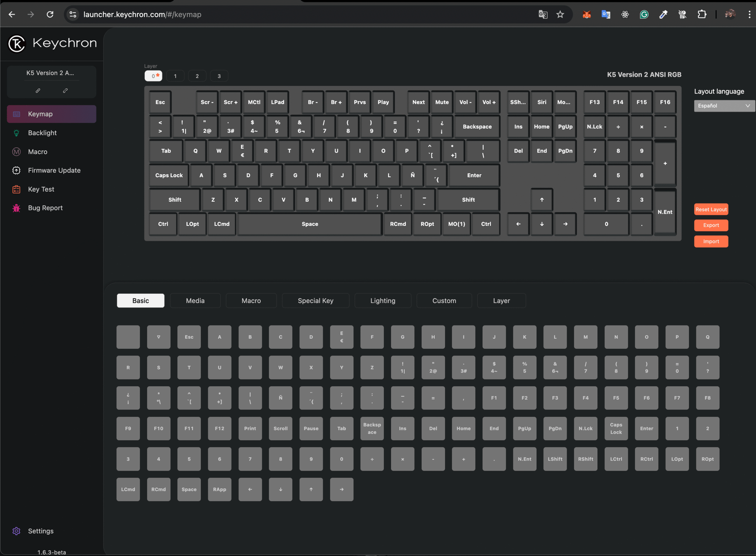Viewport: 756px width, 556px height.
Task: Import a keymap file
Action: [711, 241]
